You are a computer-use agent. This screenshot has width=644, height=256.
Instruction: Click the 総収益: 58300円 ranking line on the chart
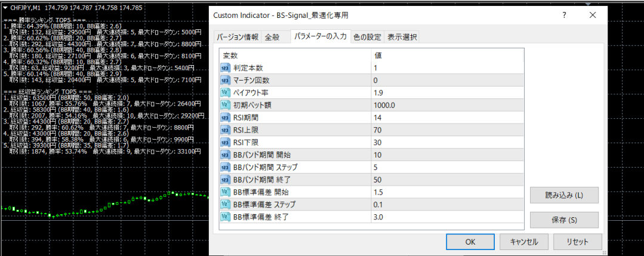pos(66,110)
